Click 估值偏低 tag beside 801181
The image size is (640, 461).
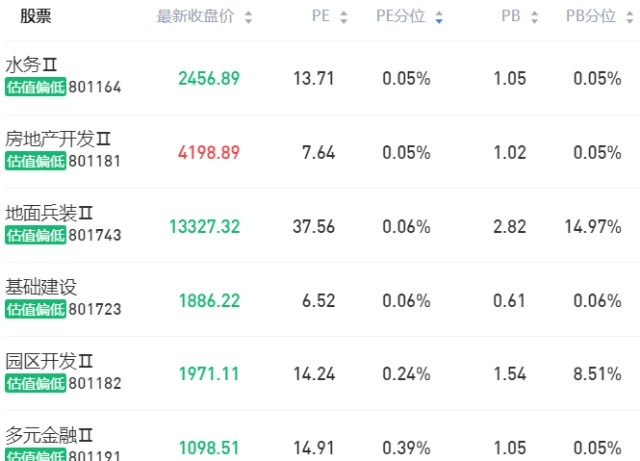(36, 161)
